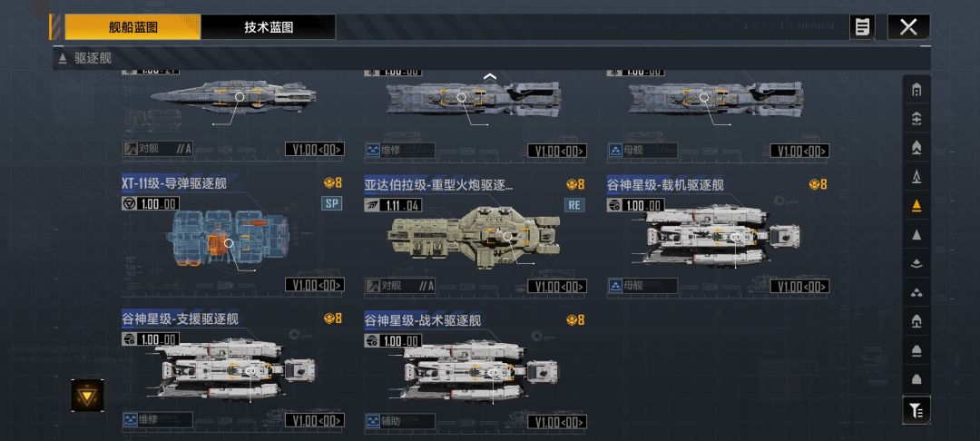Viewport: 980px width, 441px height.
Task: Open the 谷神星级-支援驱逐舰 blueprint title
Action: pyautogui.click(x=180, y=319)
